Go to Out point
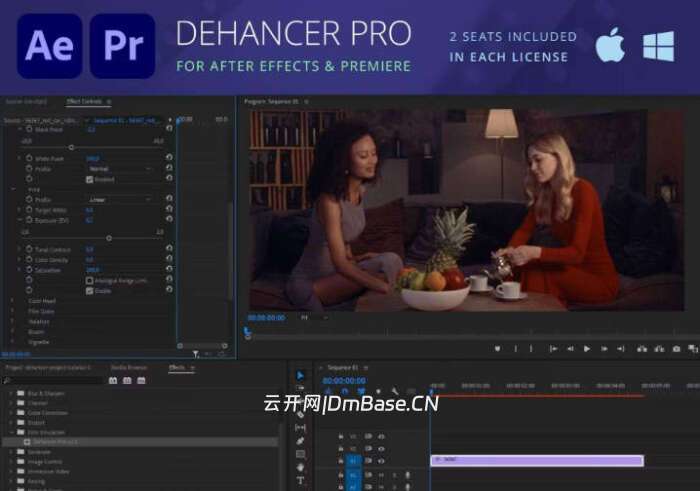 coord(621,349)
